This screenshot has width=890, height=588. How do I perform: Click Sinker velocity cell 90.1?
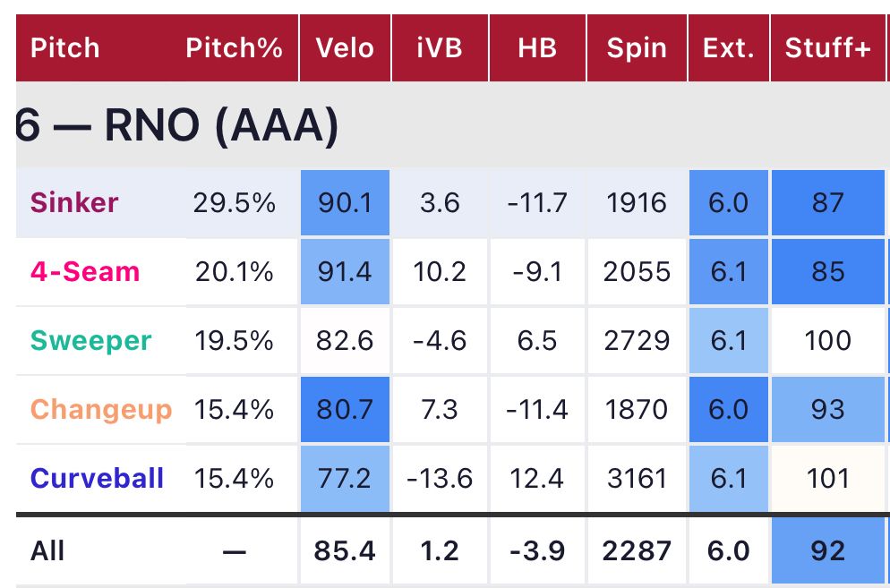(x=345, y=202)
